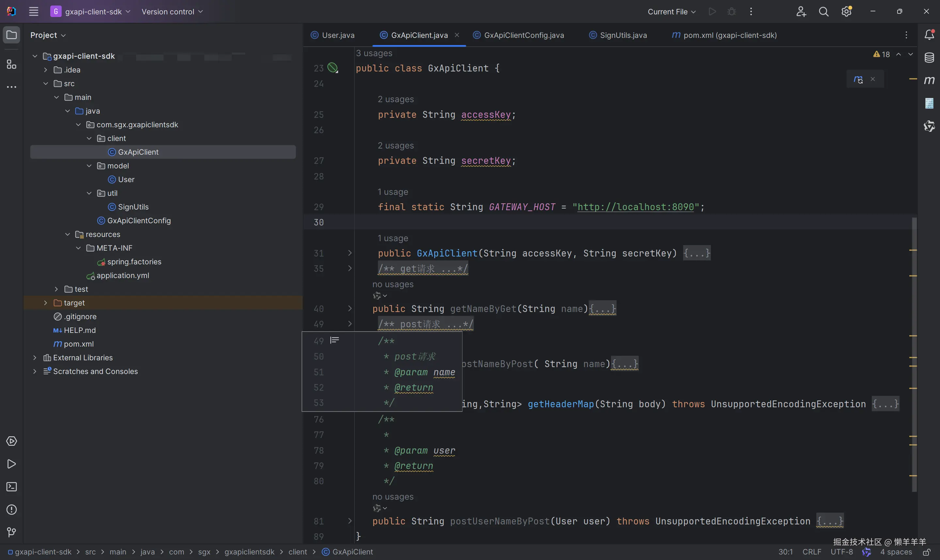
Task: Open the Project view selector dropdown
Action: 48,35
